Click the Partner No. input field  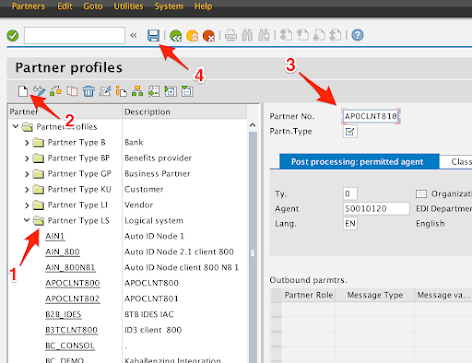tap(371, 116)
